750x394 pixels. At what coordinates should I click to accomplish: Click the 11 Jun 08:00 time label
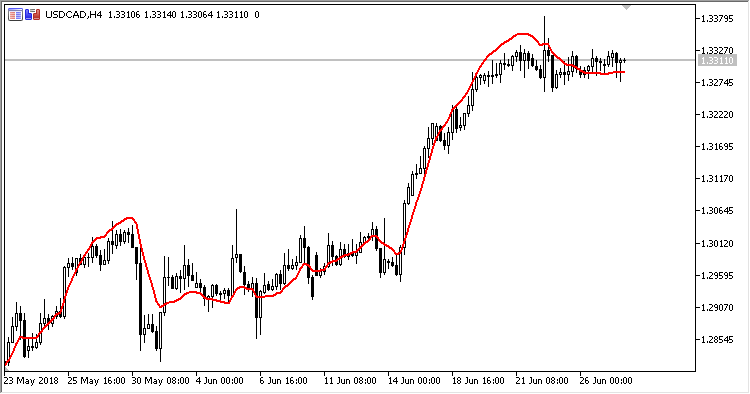(350, 381)
